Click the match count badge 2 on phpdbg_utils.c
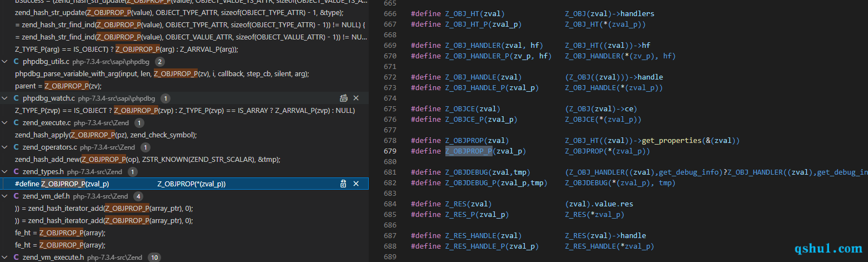Screen dimensions: 868x262 (x=160, y=61)
